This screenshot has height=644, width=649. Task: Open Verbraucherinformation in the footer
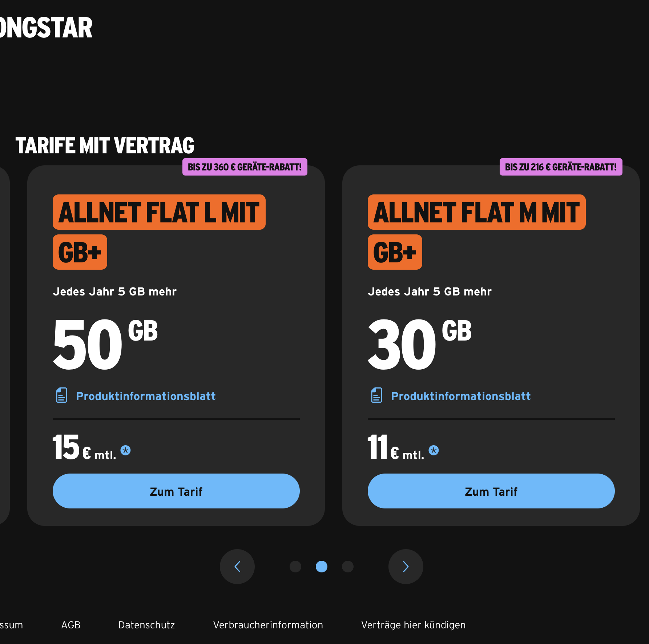[x=268, y=625]
